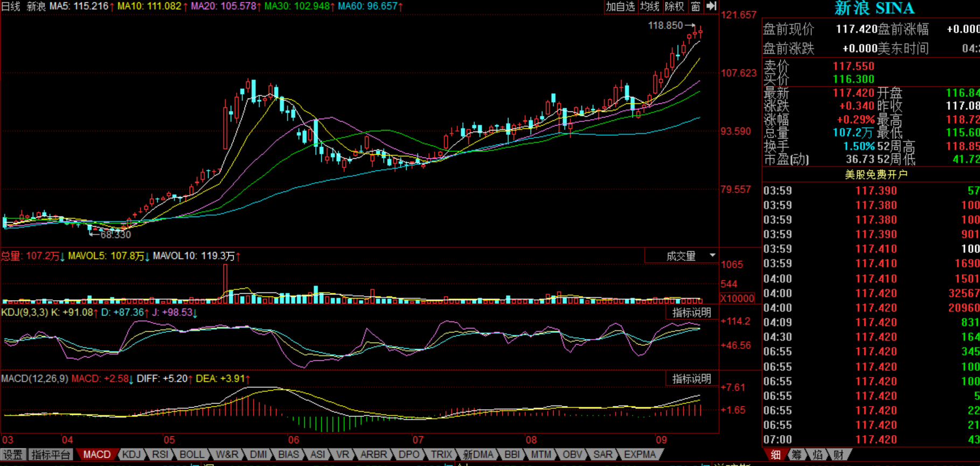The height and width of the screenshot is (466, 980).
Task: Click the KDJ(9,3,3) parameter label
Action: [25, 312]
